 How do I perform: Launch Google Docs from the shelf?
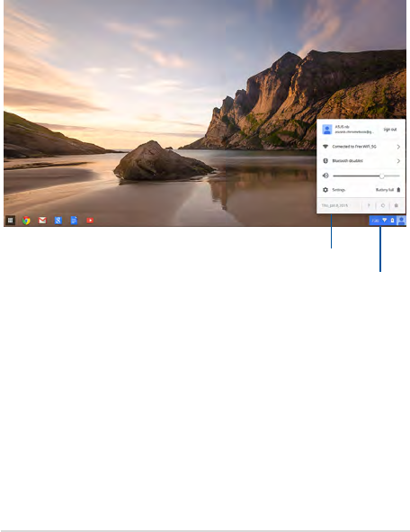(74, 221)
